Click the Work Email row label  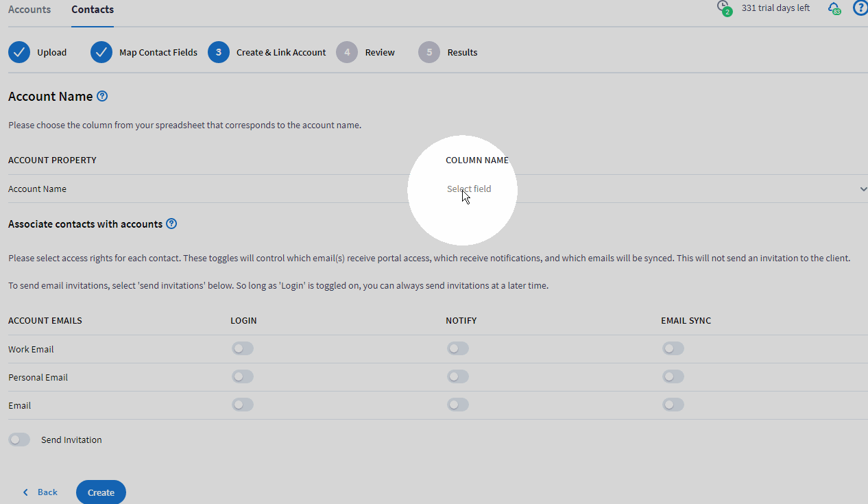pos(31,349)
